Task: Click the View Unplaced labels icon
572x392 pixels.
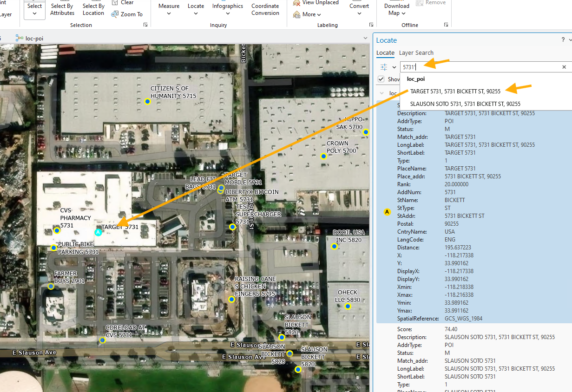Action: point(296,3)
